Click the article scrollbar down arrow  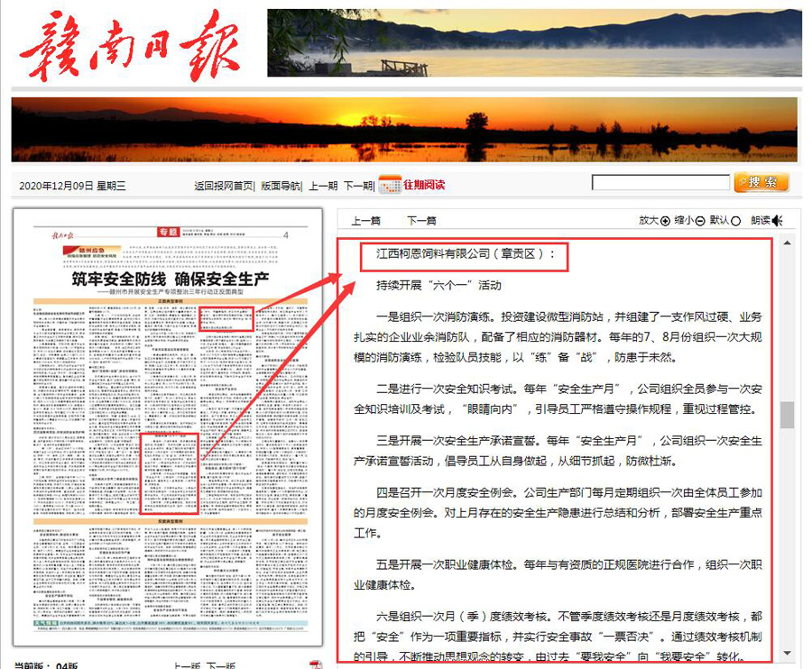tap(787, 653)
